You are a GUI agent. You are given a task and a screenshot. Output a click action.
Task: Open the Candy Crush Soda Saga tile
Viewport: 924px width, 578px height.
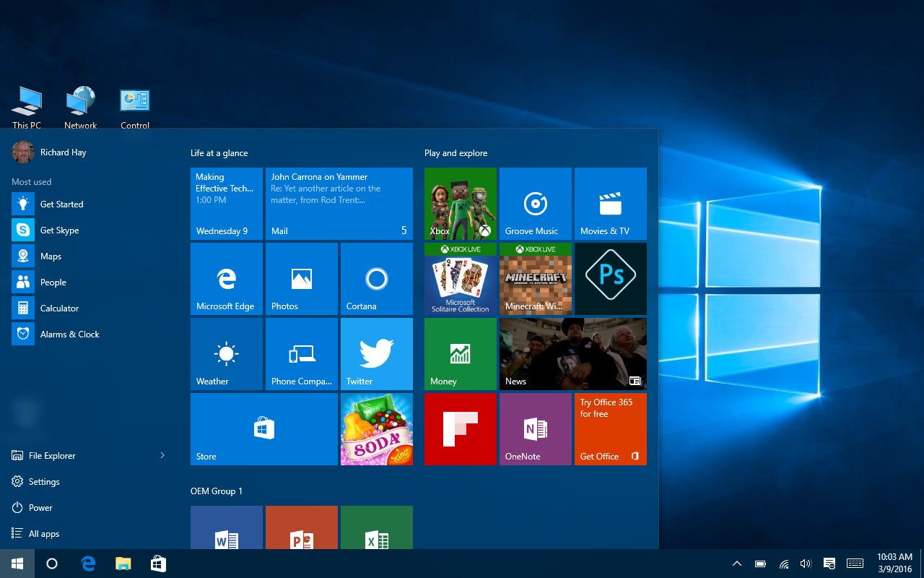[376, 428]
